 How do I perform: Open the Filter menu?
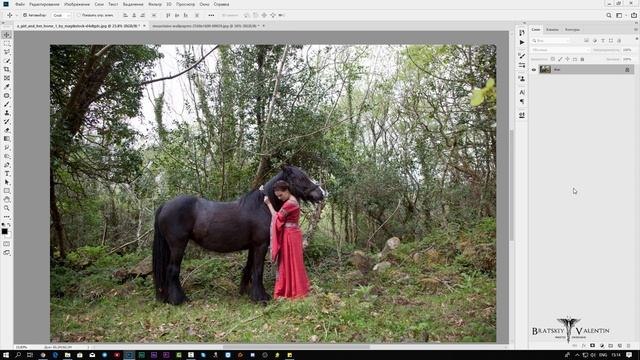[155, 4]
